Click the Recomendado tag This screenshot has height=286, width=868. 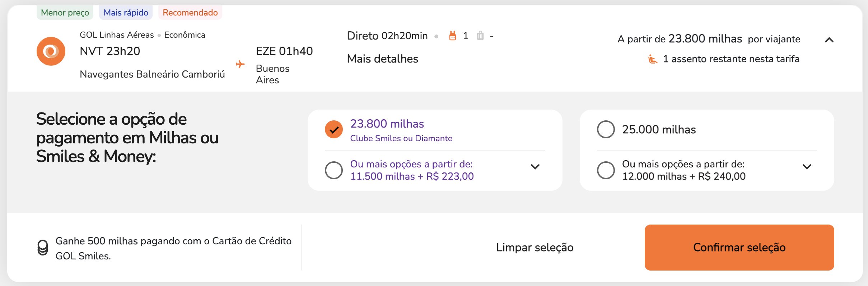coord(190,13)
